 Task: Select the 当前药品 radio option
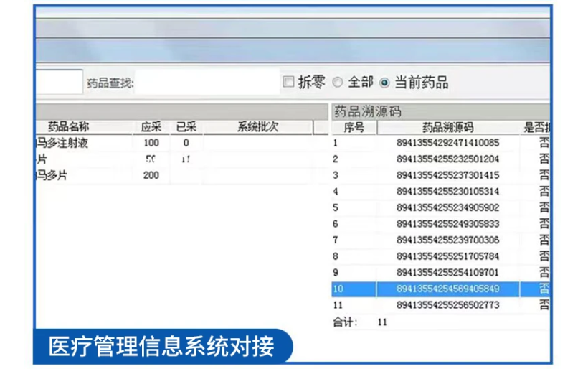(384, 83)
